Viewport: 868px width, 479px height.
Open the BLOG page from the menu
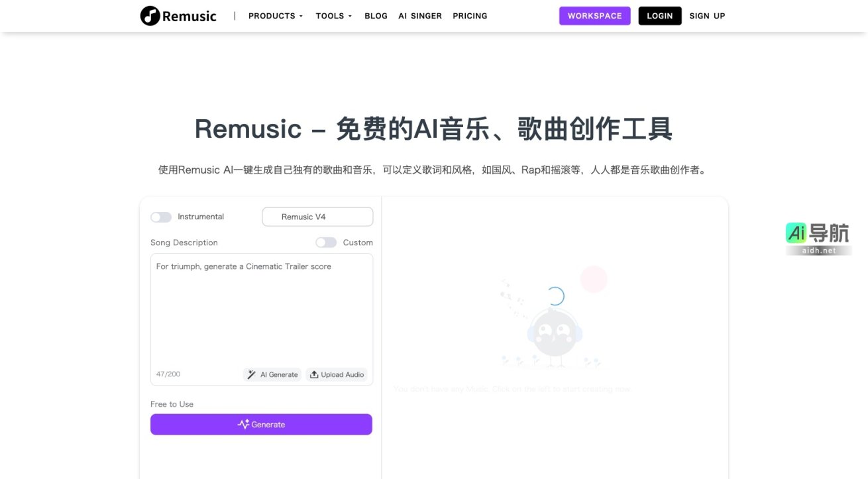tap(376, 15)
